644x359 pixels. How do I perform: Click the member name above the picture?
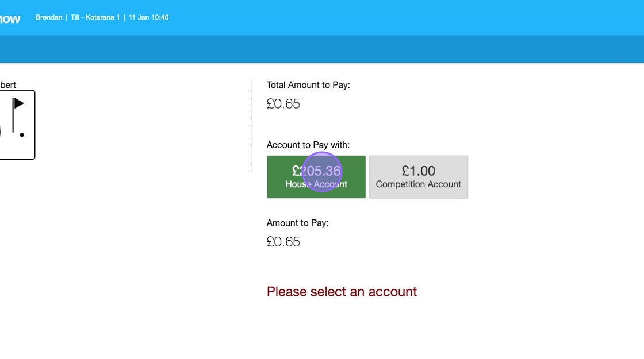[x=8, y=85]
